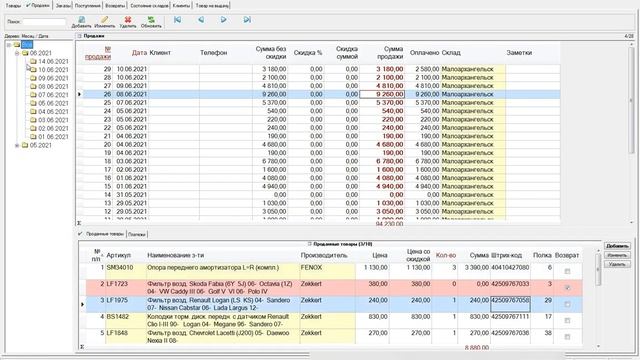Image resolution: width=640 pixels, height=360 pixels.
Task: Click Изменить button beside sold goods grid
Action: coord(617,255)
